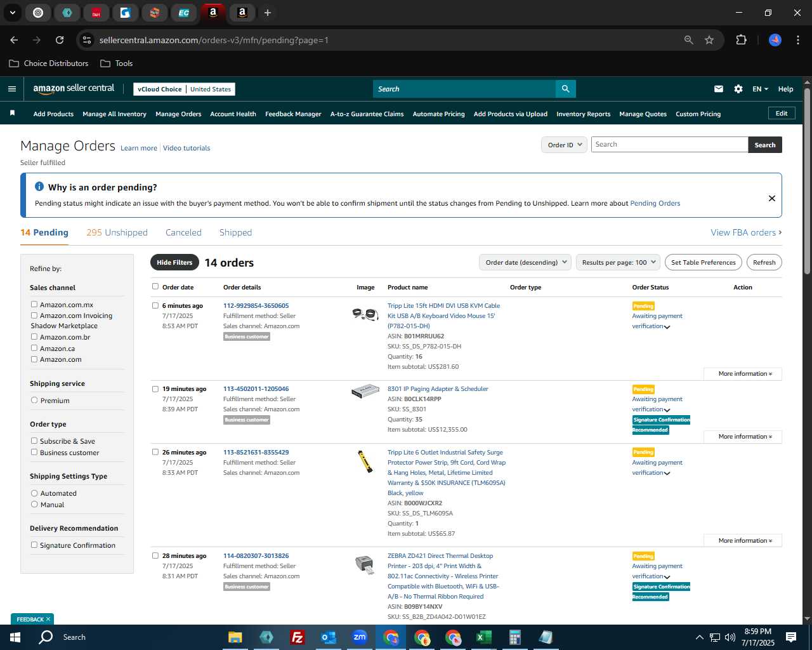Open a new browser tab
Viewport: 812px width, 650px height.
[268, 13]
